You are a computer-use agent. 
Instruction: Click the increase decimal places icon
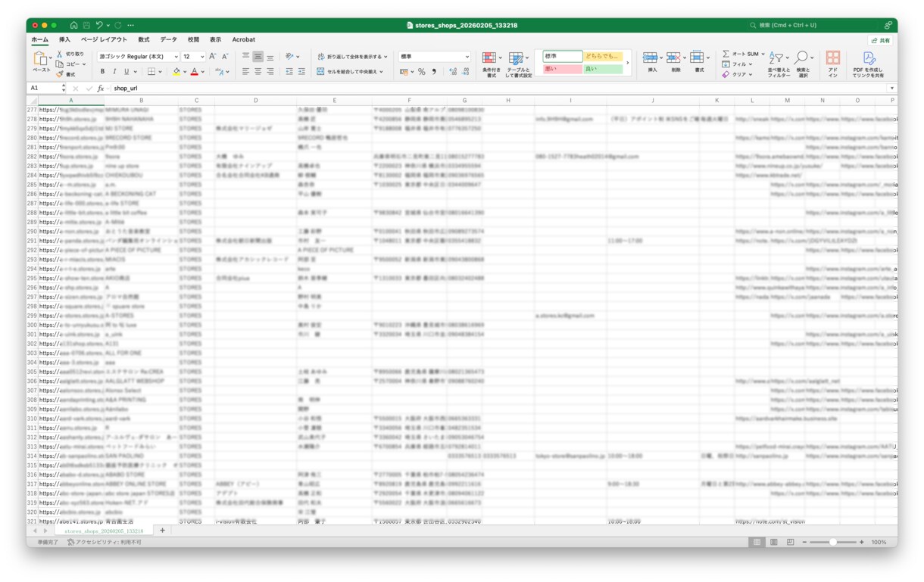(453, 72)
